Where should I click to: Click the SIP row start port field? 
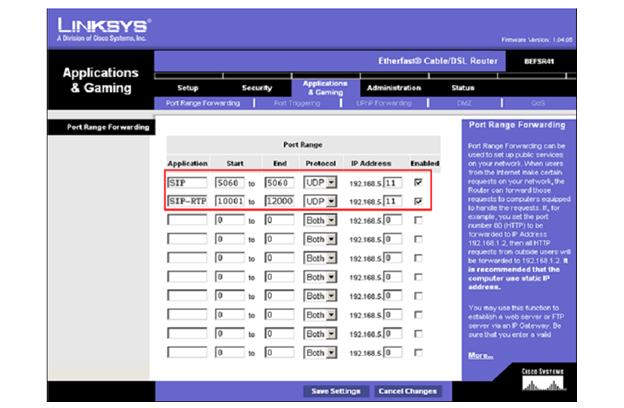point(230,183)
